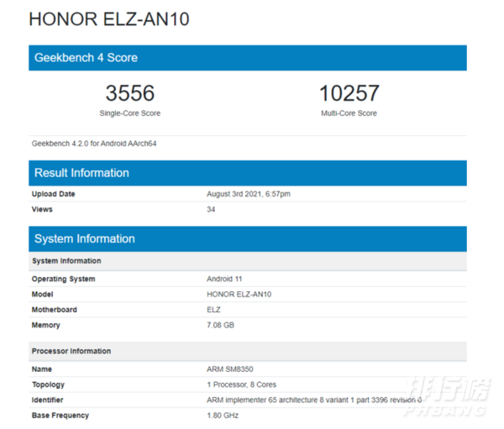Click the Motherboard label
The width and height of the screenshot is (504, 429).
click(x=55, y=310)
